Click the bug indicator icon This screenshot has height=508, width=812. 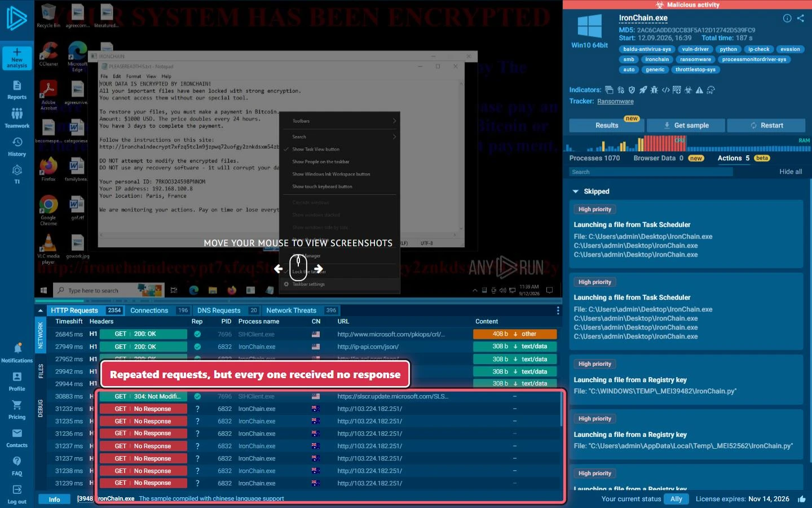[x=654, y=90]
